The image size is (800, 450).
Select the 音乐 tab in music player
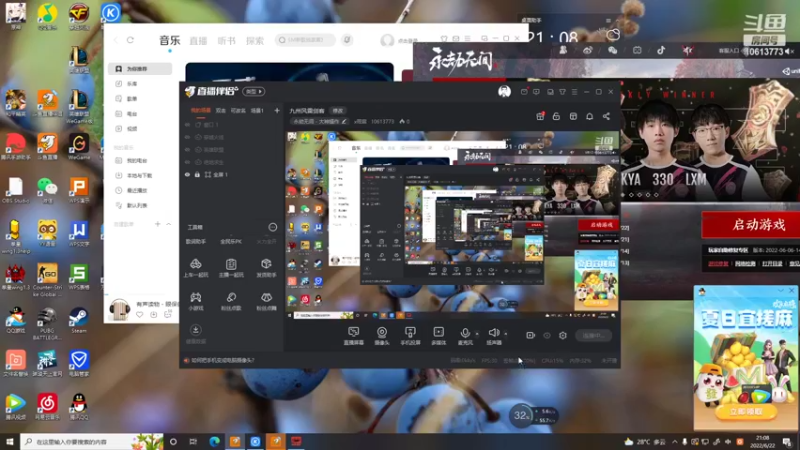[x=169, y=40]
